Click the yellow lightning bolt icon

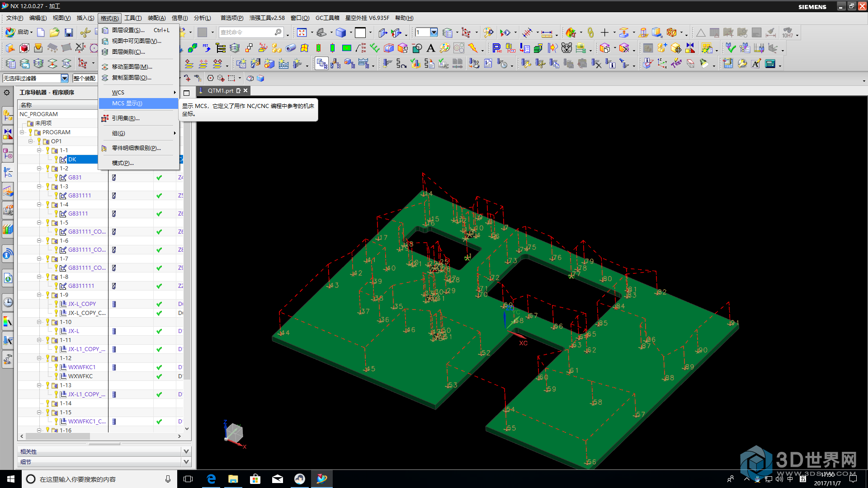(x=472, y=48)
